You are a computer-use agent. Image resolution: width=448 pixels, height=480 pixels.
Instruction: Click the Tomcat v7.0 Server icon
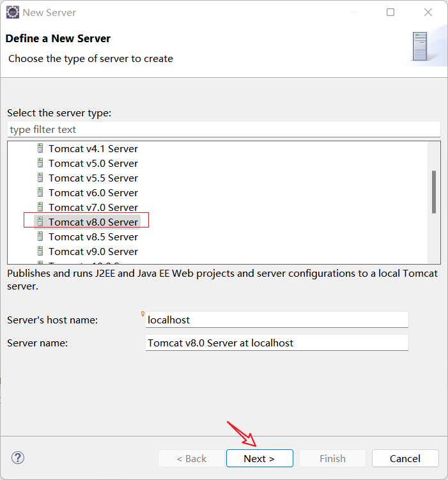click(40, 207)
